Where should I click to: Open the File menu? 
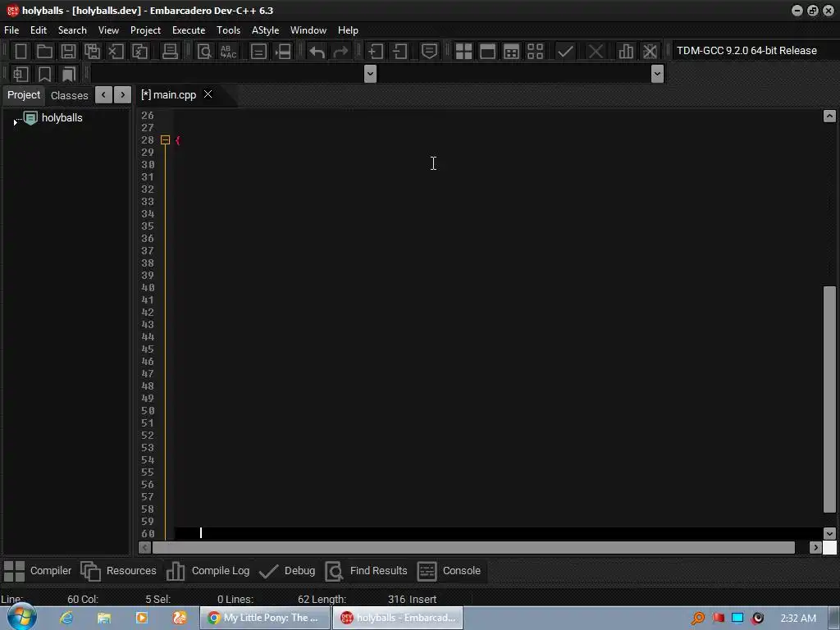11,30
